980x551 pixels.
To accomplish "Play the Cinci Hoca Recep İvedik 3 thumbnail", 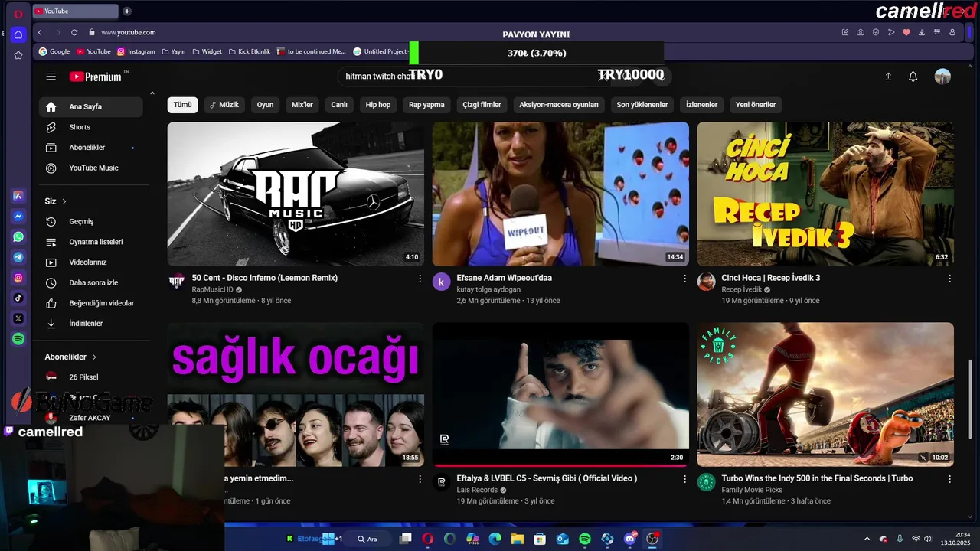I will [825, 194].
